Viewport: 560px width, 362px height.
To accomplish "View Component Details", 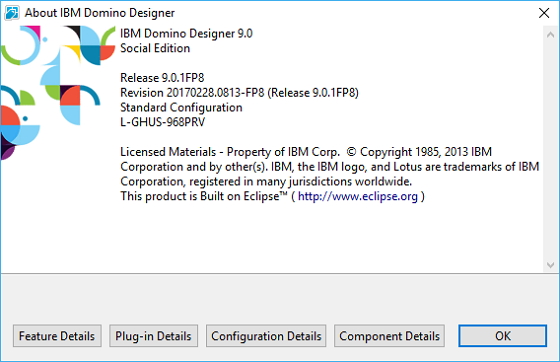I will point(389,336).
